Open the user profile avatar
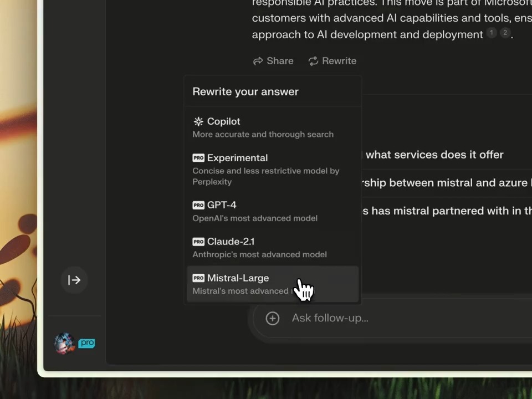 click(64, 343)
